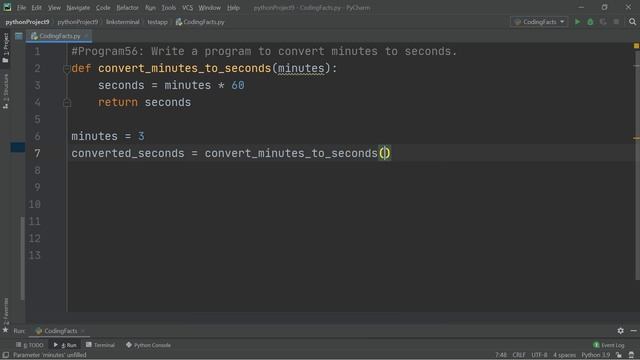This screenshot has height=360, width=640.
Task: Hide the Run tool window with minus icon
Action: point(633,331)
